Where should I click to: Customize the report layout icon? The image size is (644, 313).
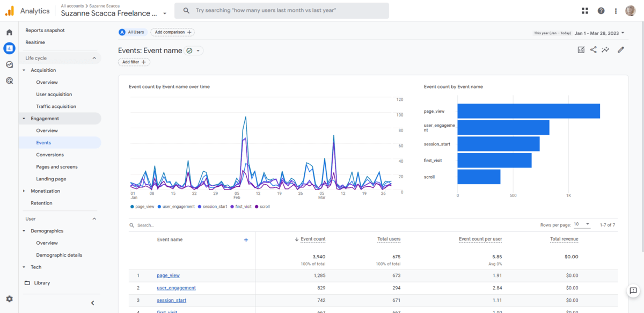581,49
